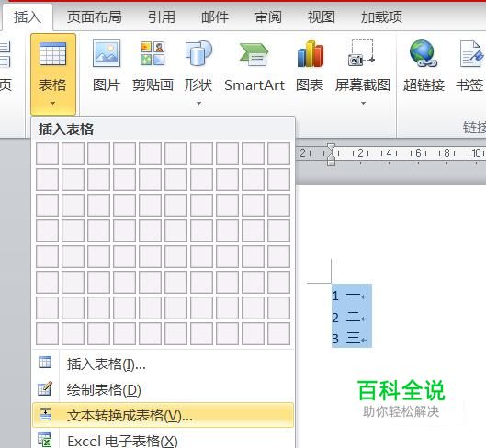Choose 插入表格(I)... menu item

point(163,364)
